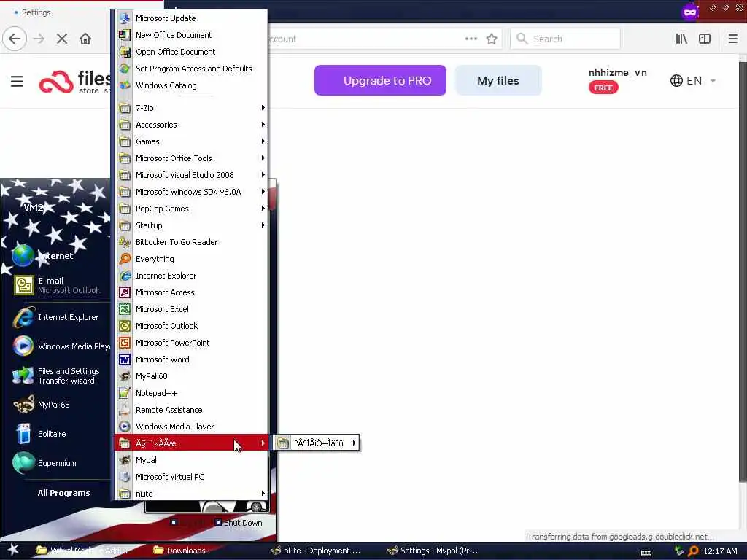Click Upgrade to PRO button

click(x=380, y=80)
